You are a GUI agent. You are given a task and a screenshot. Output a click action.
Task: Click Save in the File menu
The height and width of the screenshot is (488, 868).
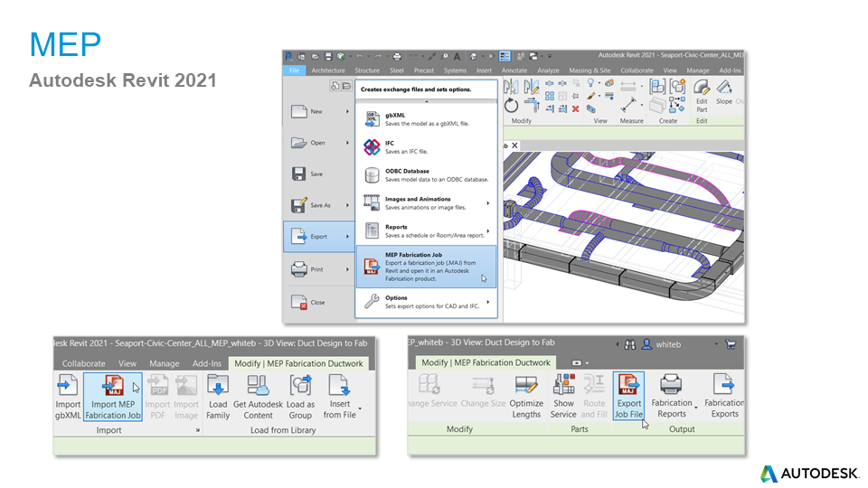click(x=316, y=174)
